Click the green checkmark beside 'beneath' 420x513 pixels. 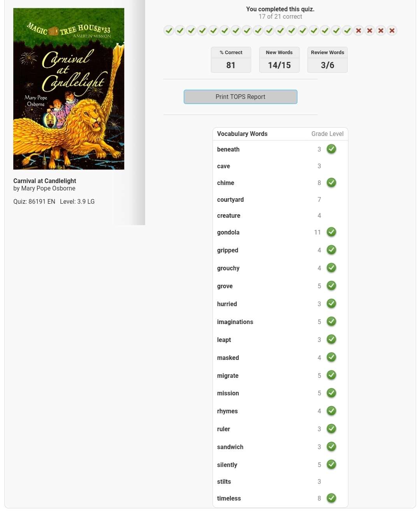point(331,149)
